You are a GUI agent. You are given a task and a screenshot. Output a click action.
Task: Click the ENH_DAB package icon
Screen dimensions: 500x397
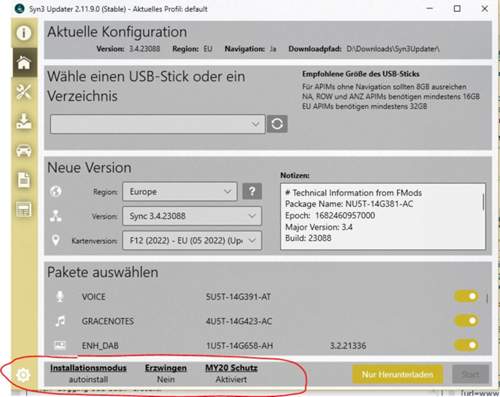point(60,345)
